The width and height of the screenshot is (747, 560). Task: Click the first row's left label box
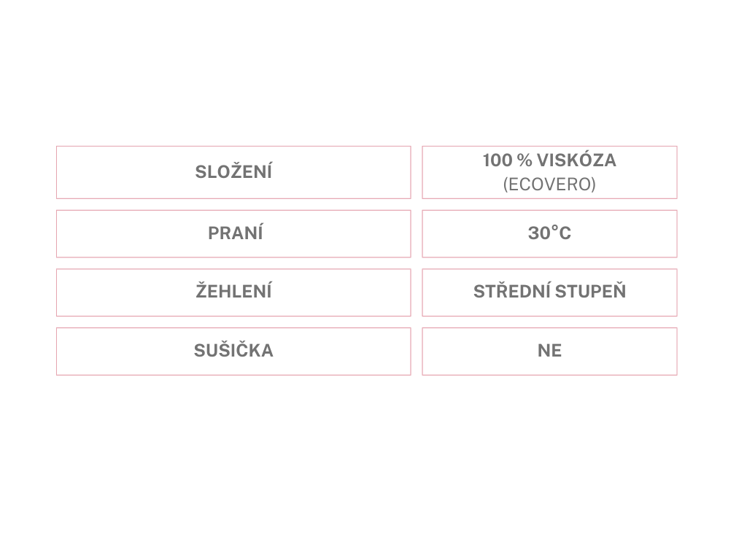233,172
